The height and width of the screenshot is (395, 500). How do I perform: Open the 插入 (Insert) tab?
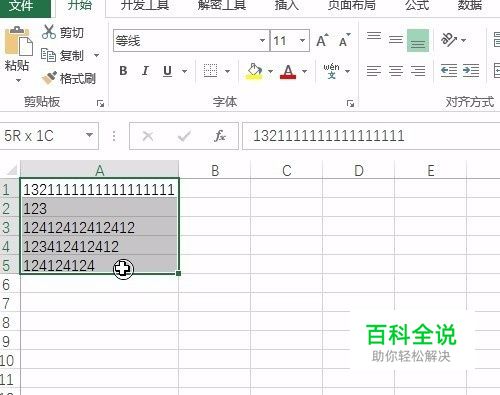pos(287,5)
